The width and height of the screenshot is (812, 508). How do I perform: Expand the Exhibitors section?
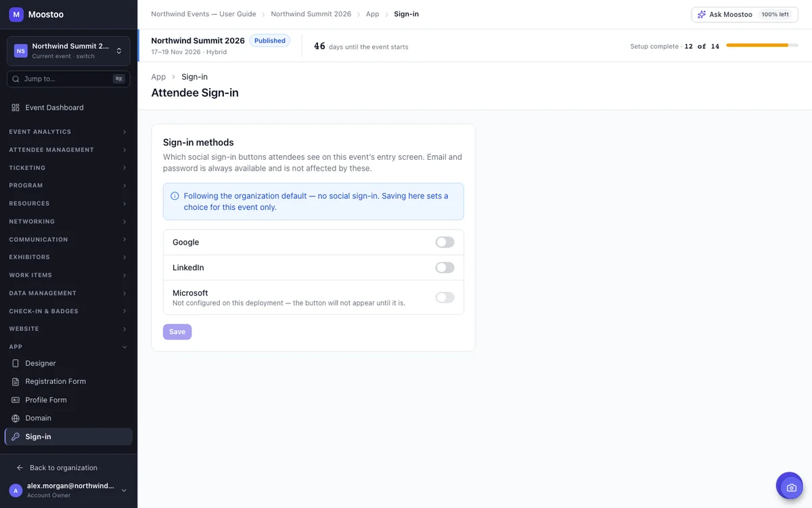click(68, 257)
